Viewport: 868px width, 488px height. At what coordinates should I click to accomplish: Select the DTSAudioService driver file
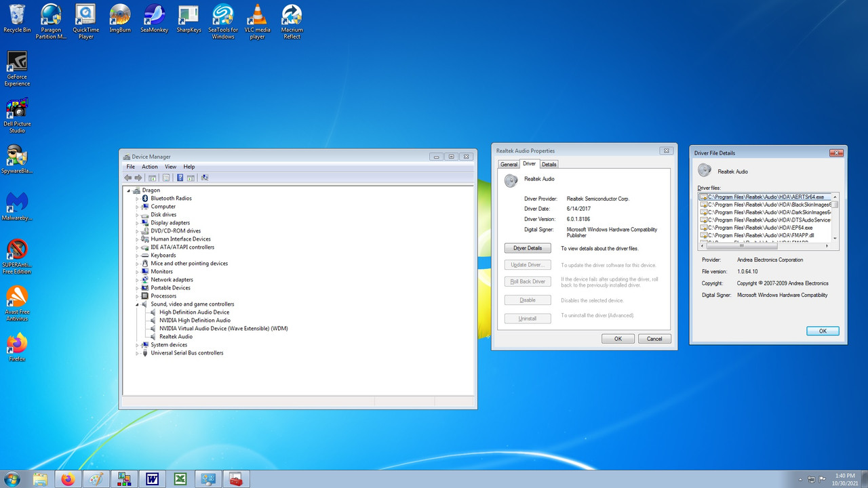pos(766,220)
